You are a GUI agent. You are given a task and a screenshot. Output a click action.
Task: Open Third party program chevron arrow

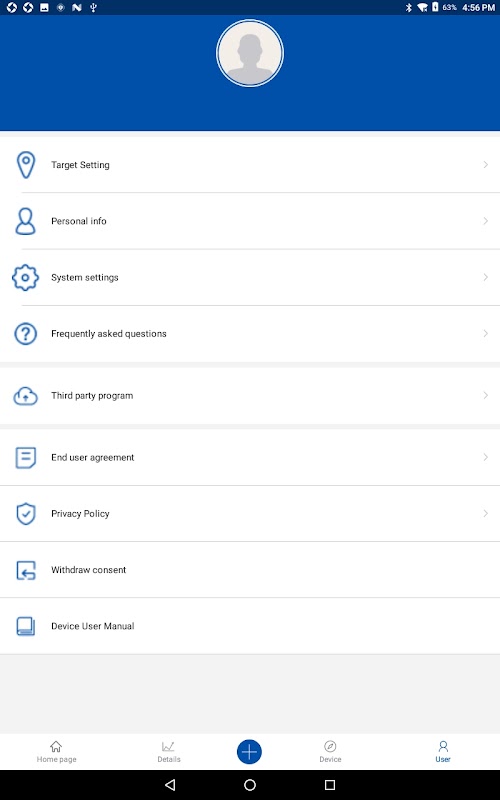click(x=486, y=395)
